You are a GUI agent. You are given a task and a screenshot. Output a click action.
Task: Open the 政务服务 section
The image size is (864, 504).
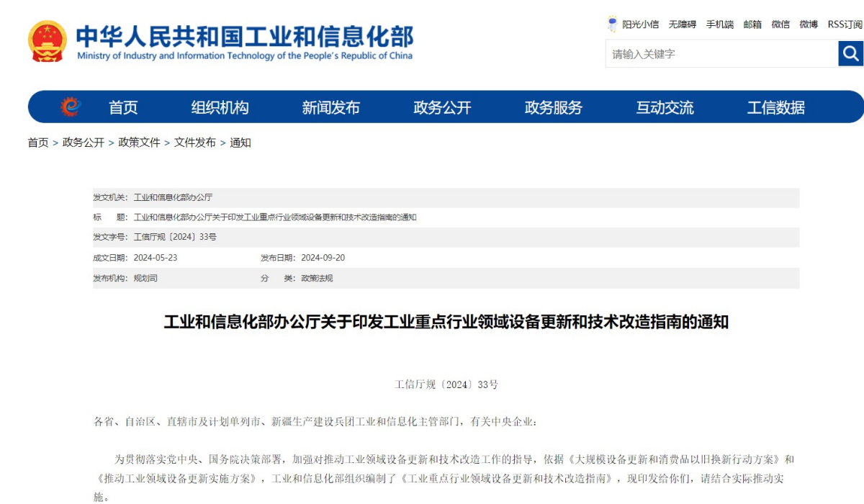click(554, 107)
